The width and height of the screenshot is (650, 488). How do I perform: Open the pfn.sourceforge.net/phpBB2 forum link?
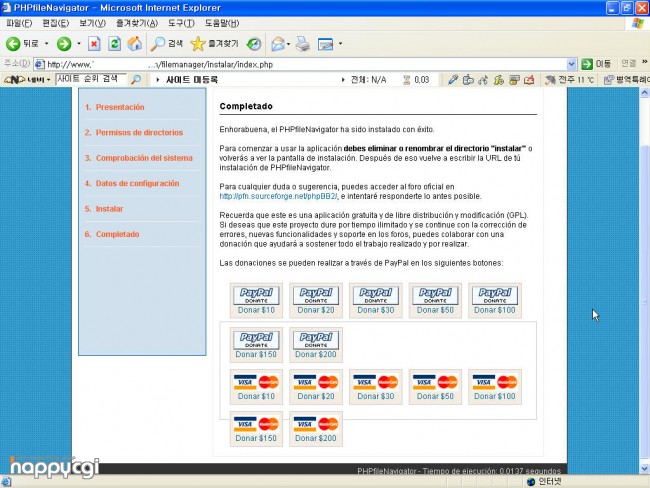coord(279,196)
